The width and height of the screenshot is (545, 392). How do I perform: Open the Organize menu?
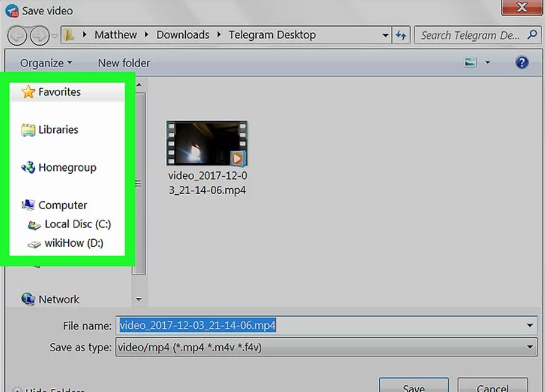click(x=45, y=63)
